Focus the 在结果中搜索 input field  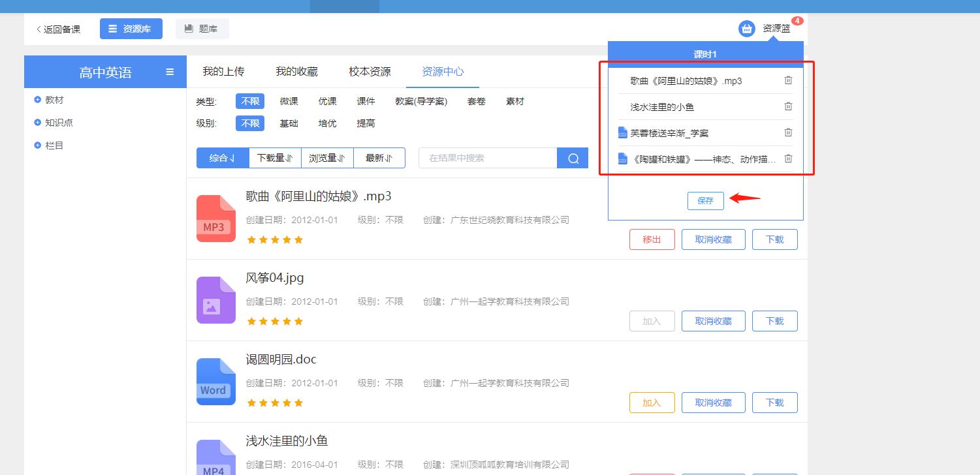[487, 158]
